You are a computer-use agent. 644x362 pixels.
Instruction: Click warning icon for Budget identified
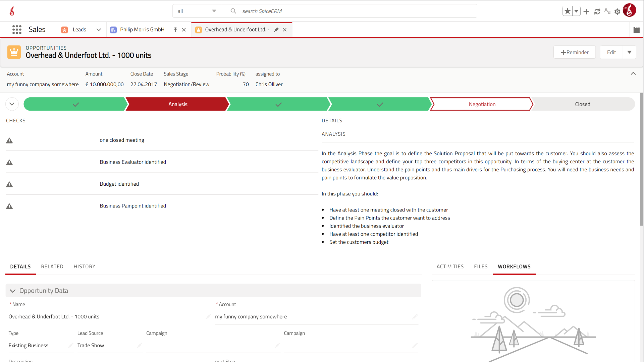pyautogui.click(x=9, y=184)
